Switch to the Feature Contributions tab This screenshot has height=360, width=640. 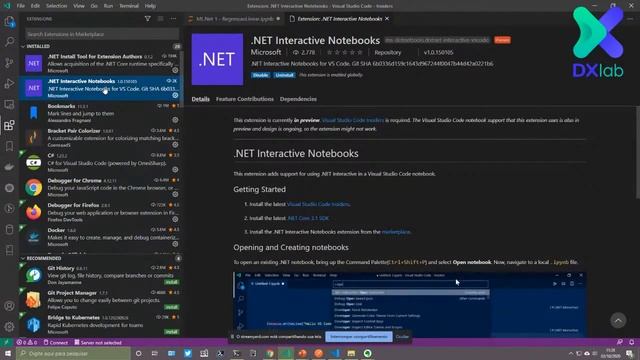pyautogui.click(x=244, y=99)
